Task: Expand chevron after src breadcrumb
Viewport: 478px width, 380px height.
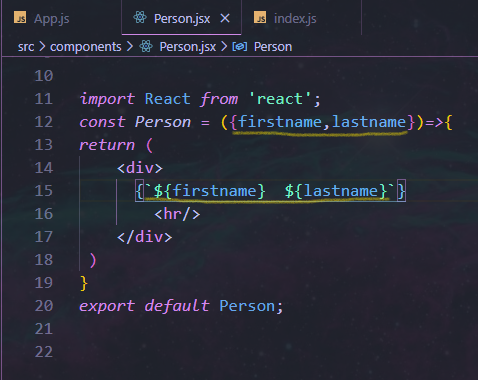Action: [42, 47]
